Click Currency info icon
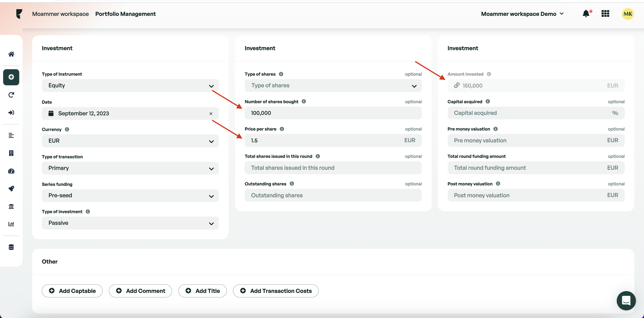The image size is (644, 318). click(67, 129)
